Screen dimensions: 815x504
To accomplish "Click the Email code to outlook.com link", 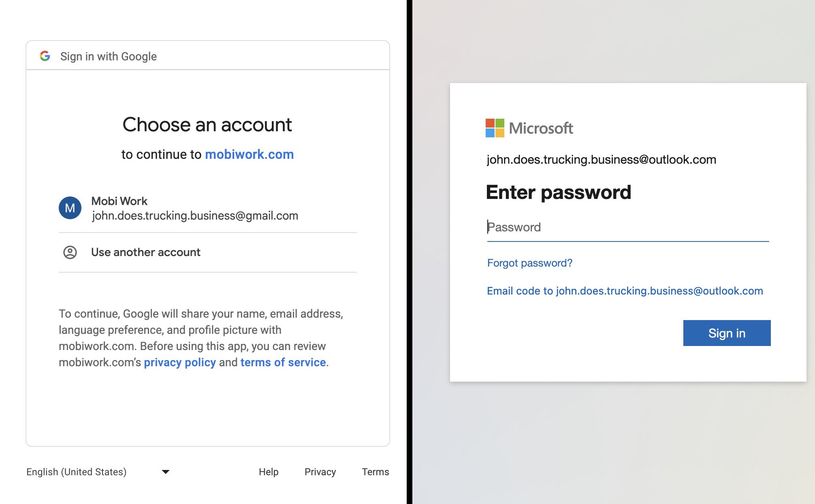I will point(625,291).
